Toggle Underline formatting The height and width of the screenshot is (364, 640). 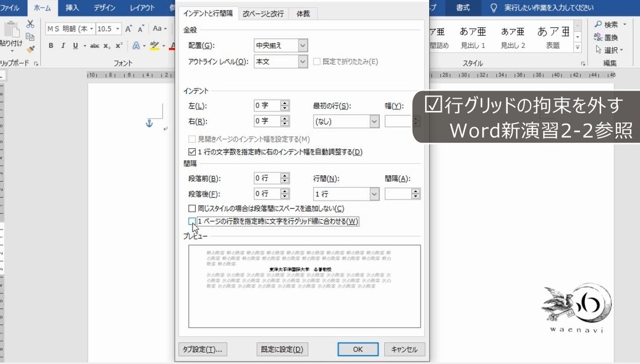[75, 46]
